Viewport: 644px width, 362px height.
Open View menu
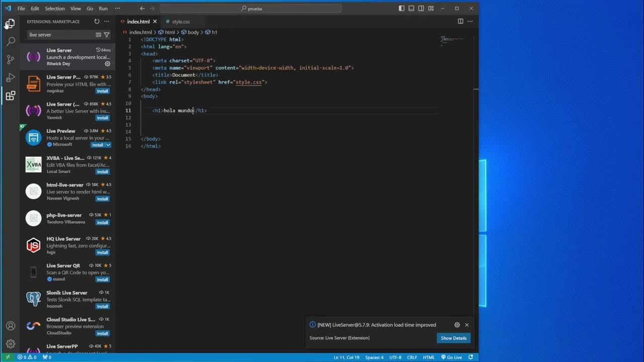pos(75,9)
